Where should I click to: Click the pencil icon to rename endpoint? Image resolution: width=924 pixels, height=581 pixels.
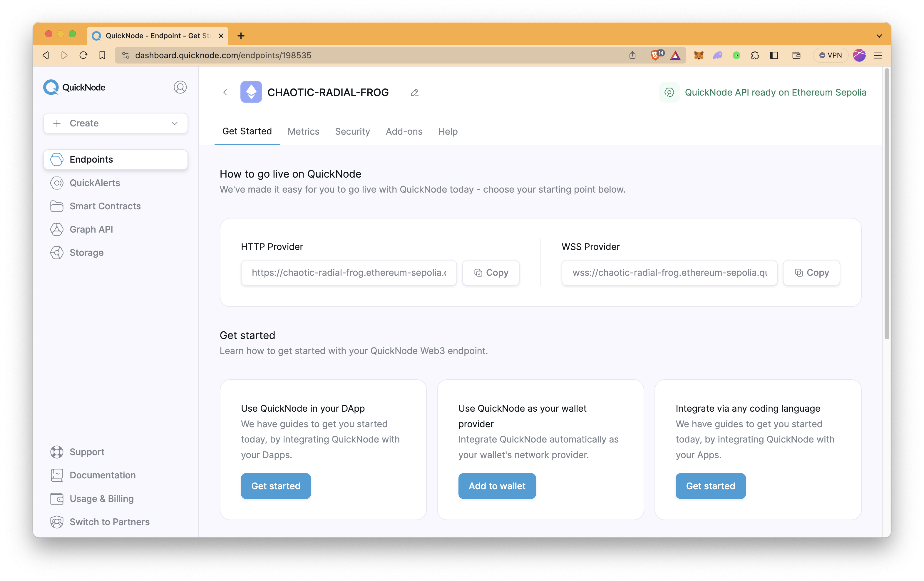[x=414, y=93]
